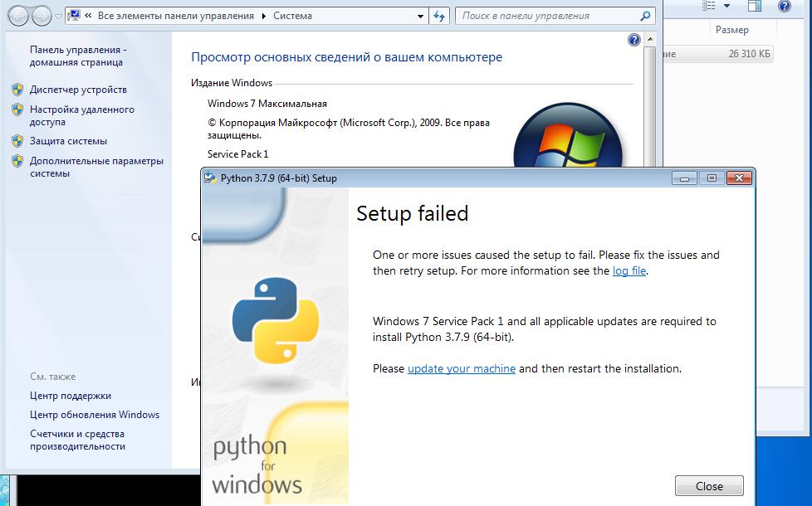Click scrollbar up arrow in System window
The height and width of the screenshot is (506, 812).
point(650,39)
